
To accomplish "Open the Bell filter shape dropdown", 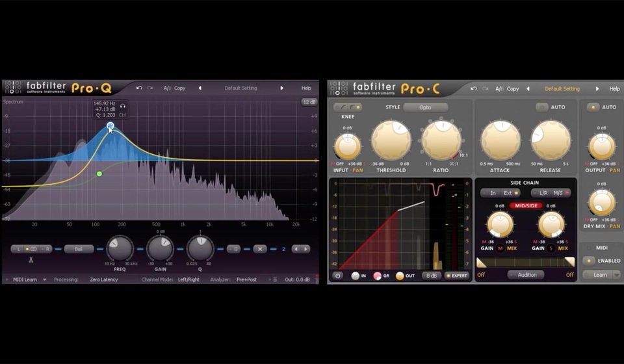I will tap(79, 249).
